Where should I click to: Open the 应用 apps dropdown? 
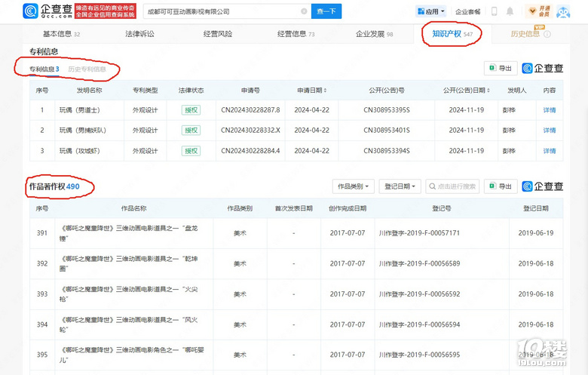coord(431,11)
